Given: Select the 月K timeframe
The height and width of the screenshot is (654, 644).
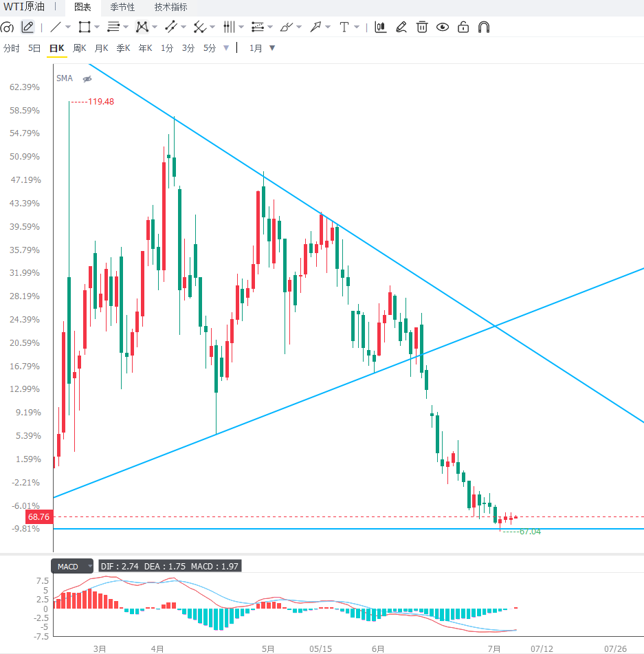Looking at the screenshot, I should (x=101, y=48).
